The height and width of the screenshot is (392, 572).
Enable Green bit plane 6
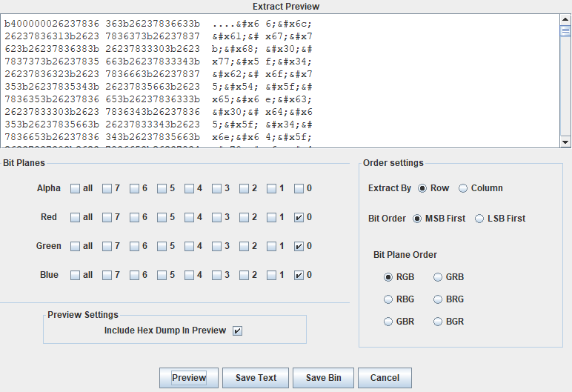click(x=134, y=246)
